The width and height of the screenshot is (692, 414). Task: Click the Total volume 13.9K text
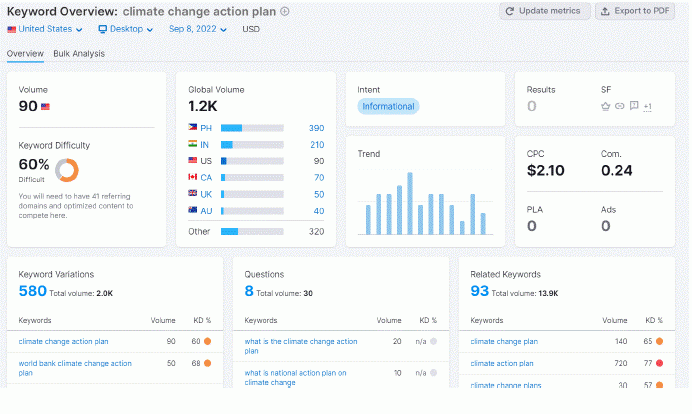tap(525, 294)
